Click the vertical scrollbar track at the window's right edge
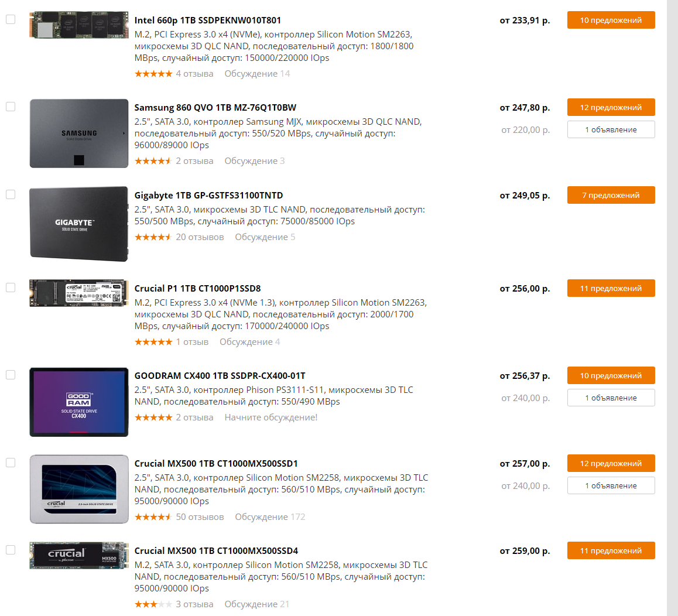This screenshot has height=616, width=678. pos(672,308)
